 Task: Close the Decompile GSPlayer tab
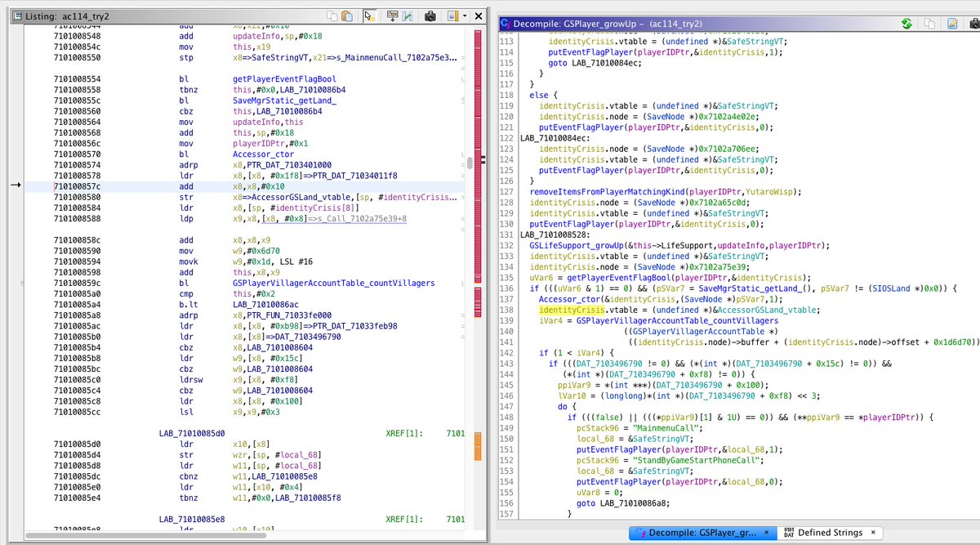(x=768, y=533)
